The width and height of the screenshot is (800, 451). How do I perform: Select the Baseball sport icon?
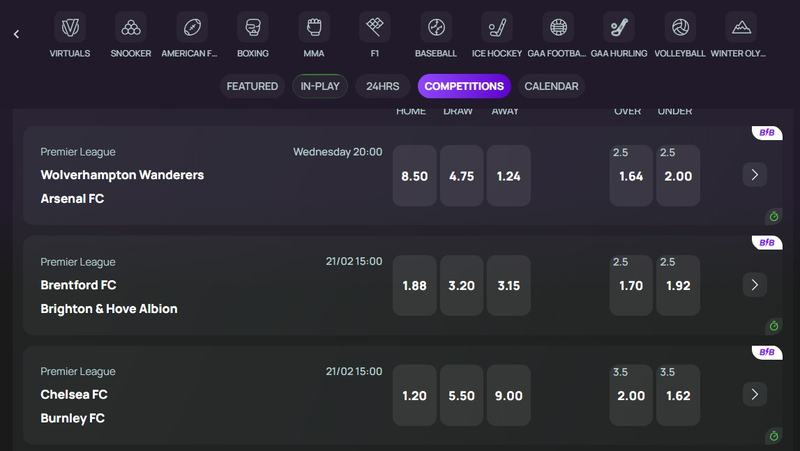pos(436,27)
